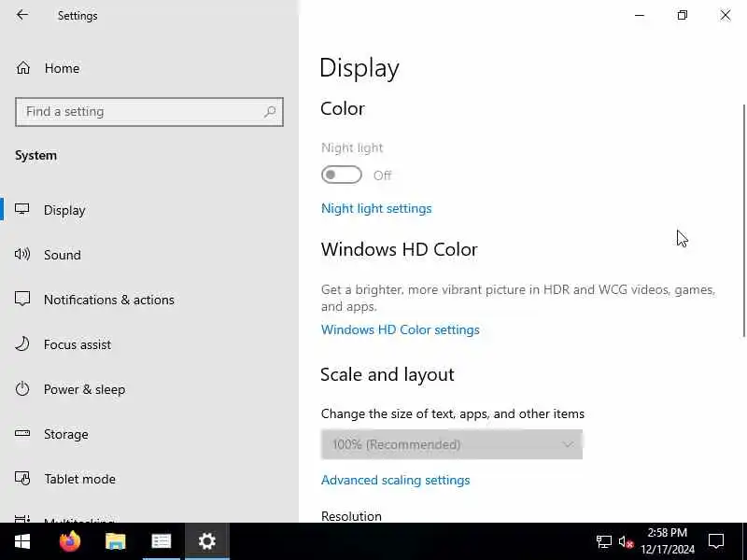This screenshot has height=560, width=747.
Task: Select the Display monitor icon in sidebar
Action: click(x=21, y=209)
